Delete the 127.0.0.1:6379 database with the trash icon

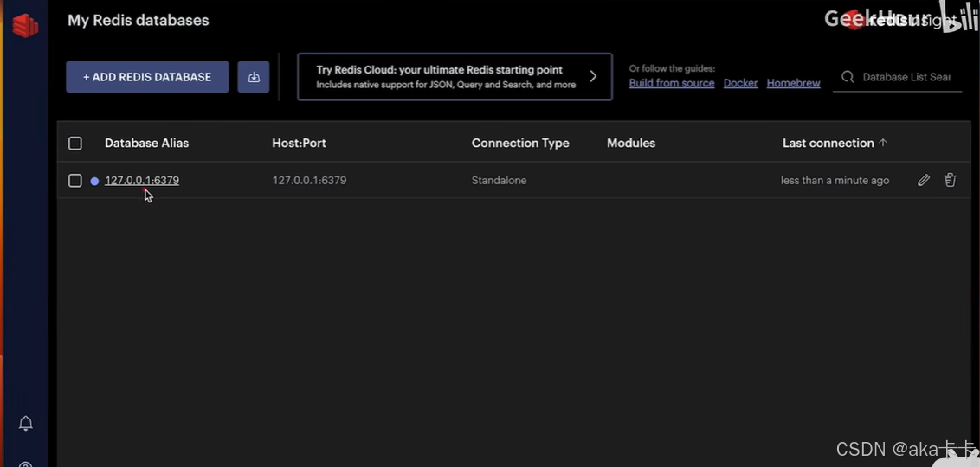point(950,181)
